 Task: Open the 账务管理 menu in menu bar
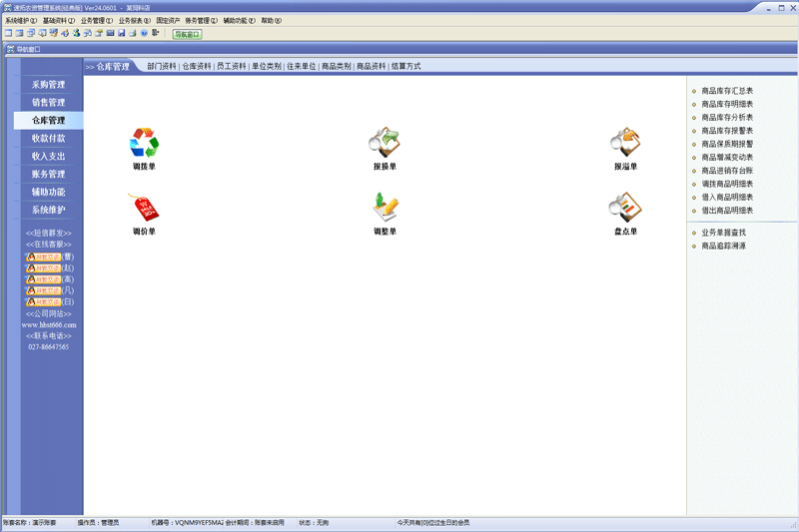[x=202, y=21]
